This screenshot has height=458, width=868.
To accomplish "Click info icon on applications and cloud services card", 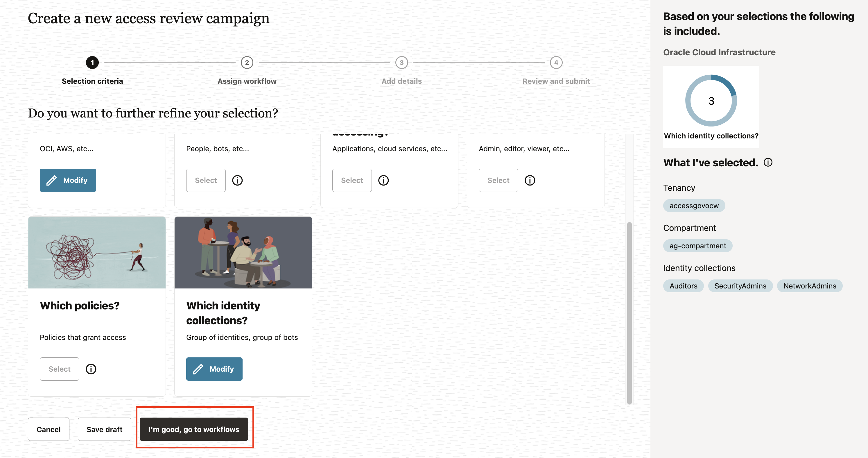I will [x=383, y=180].
